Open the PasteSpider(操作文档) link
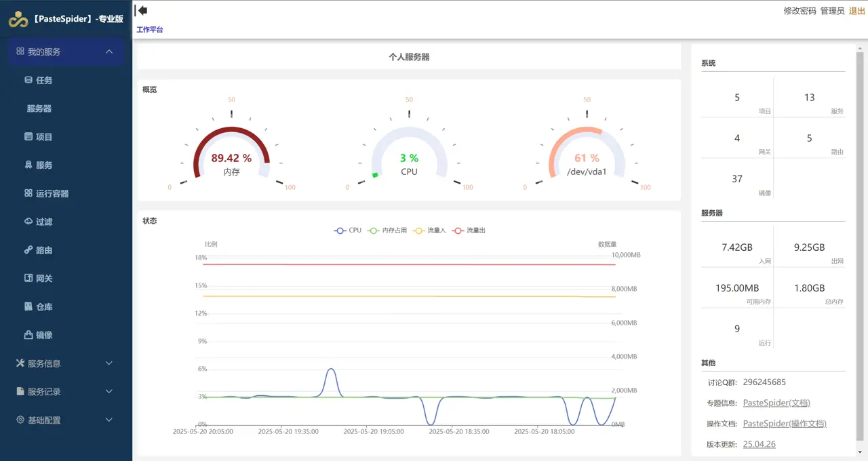 pos(785,424)
